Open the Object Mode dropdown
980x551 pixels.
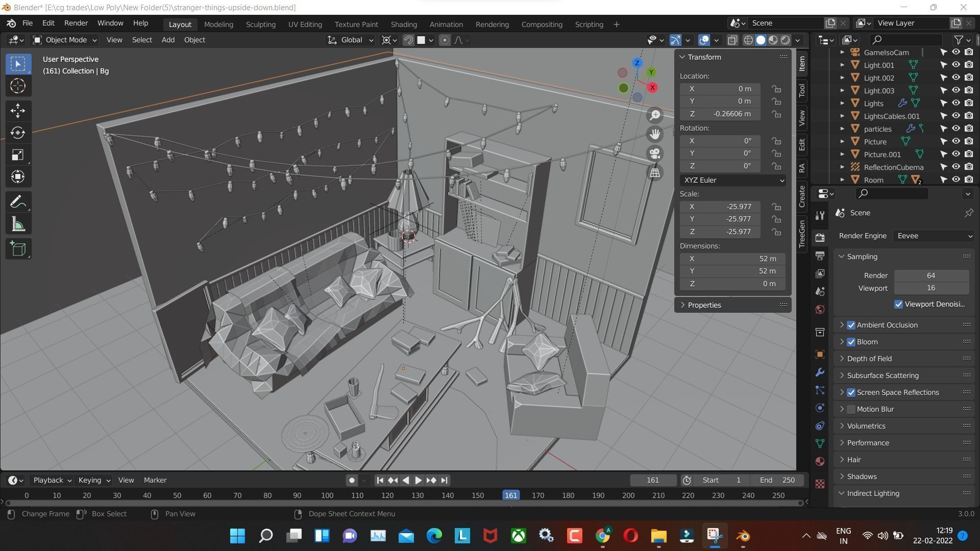[x=64, y=40]
